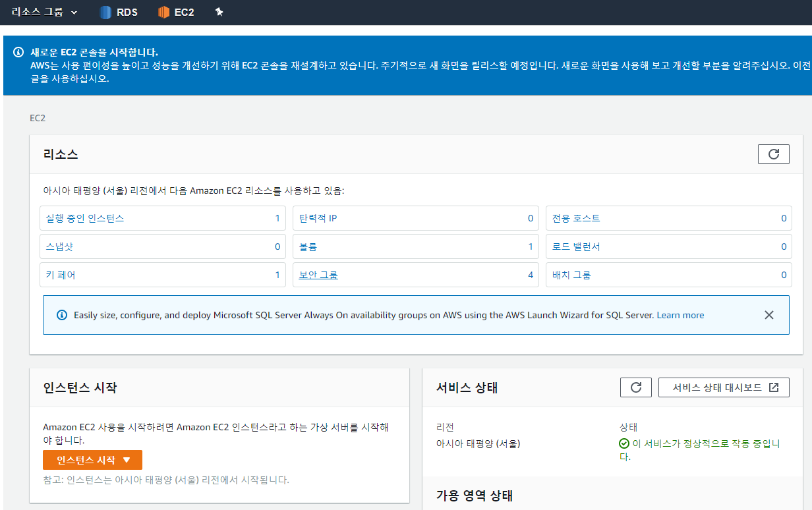Click the count 0 beside 전용 호스트

pos(784,218)
